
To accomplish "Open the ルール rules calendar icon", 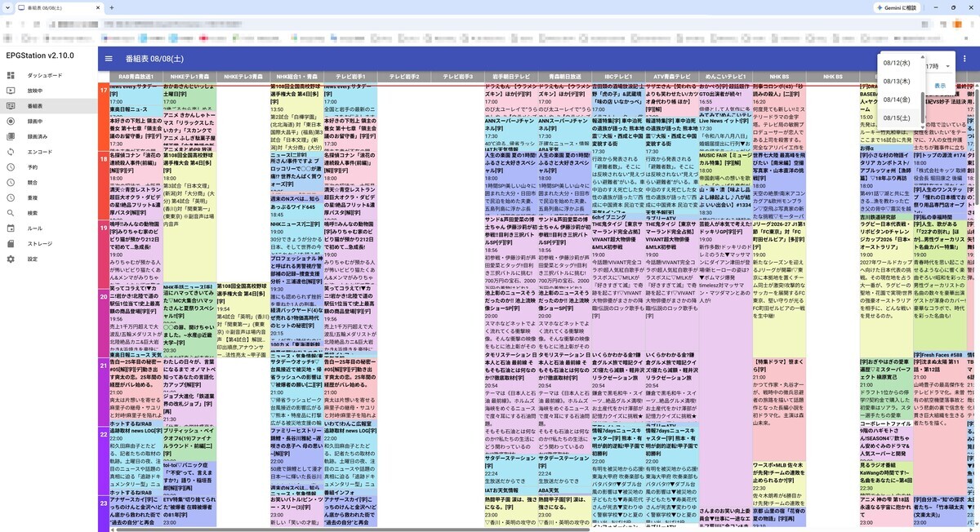I will point(11,228).
